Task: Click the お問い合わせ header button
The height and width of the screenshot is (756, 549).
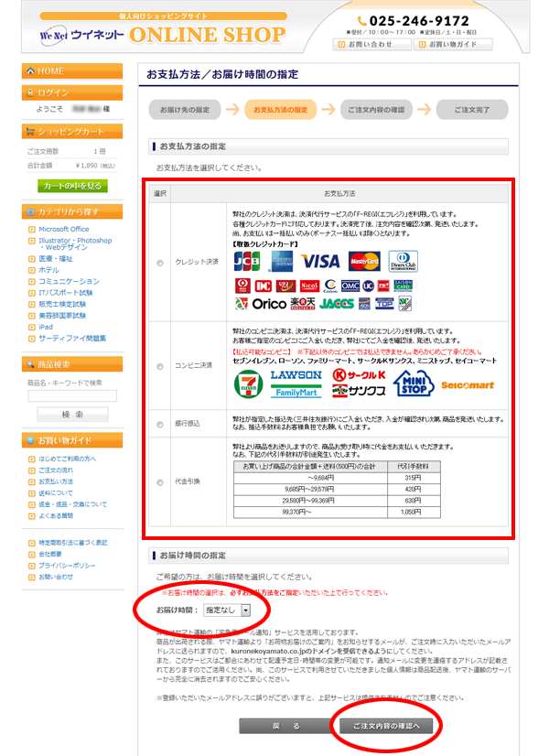Action: click(372, 44)
